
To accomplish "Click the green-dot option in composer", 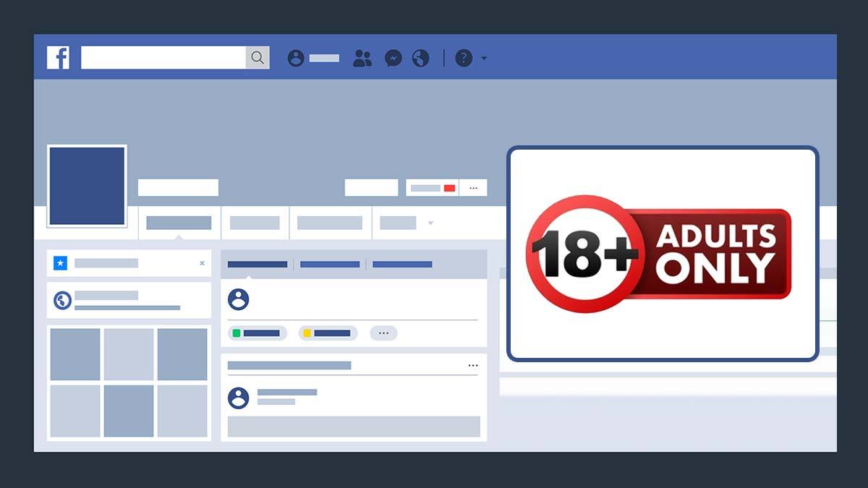I will (x=258, y=333).
